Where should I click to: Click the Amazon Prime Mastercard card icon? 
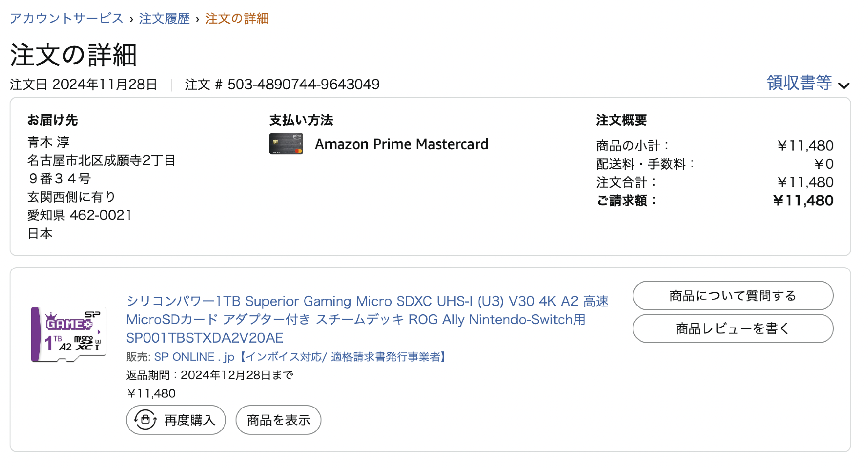[286, 144]
